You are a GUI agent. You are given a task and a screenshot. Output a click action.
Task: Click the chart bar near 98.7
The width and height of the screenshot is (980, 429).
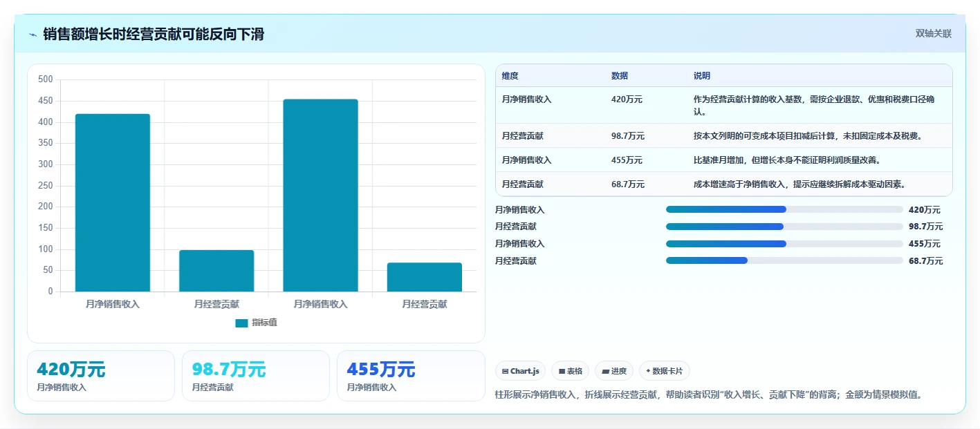click(x=216, y=271)
